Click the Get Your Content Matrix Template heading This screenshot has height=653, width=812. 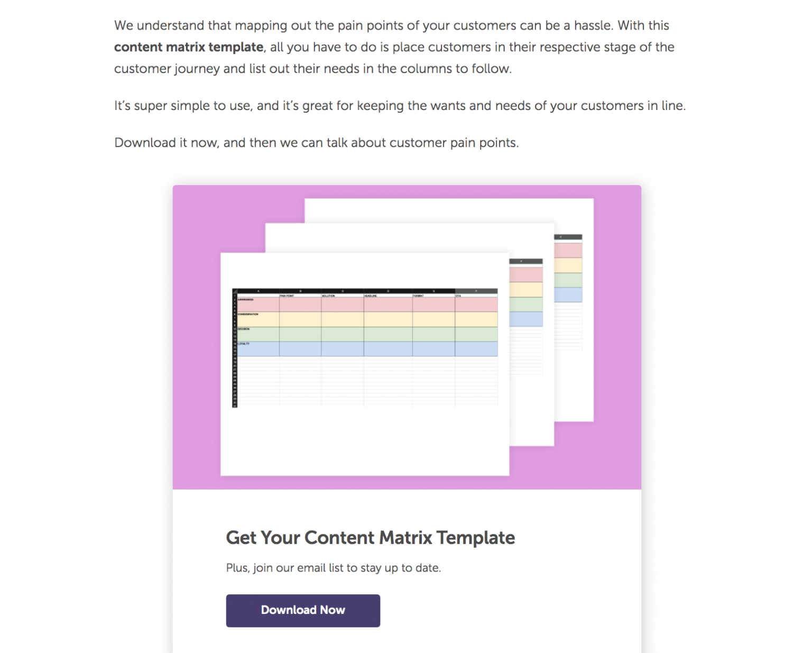[371, 537]
